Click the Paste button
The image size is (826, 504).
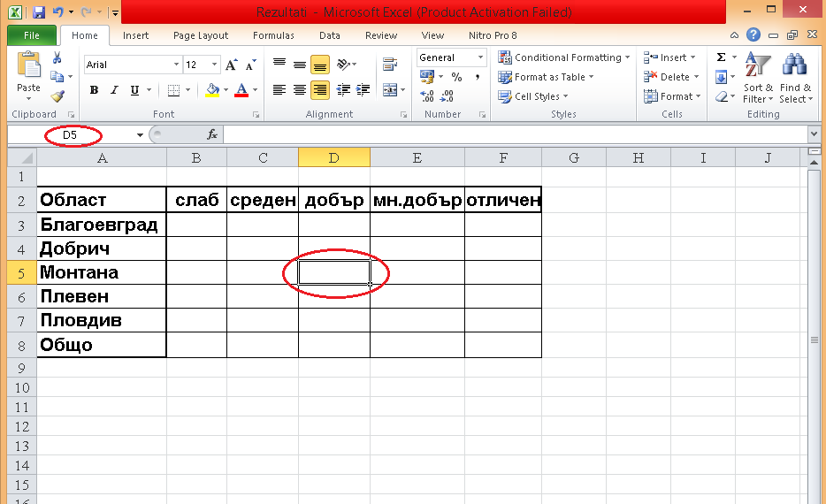pyautogui.click(x=28, y=73)
